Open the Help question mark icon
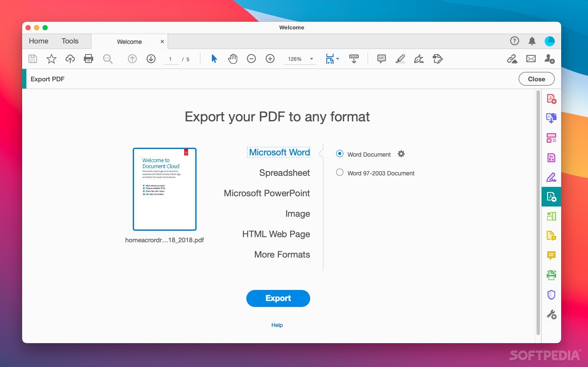 click(514, 41)
